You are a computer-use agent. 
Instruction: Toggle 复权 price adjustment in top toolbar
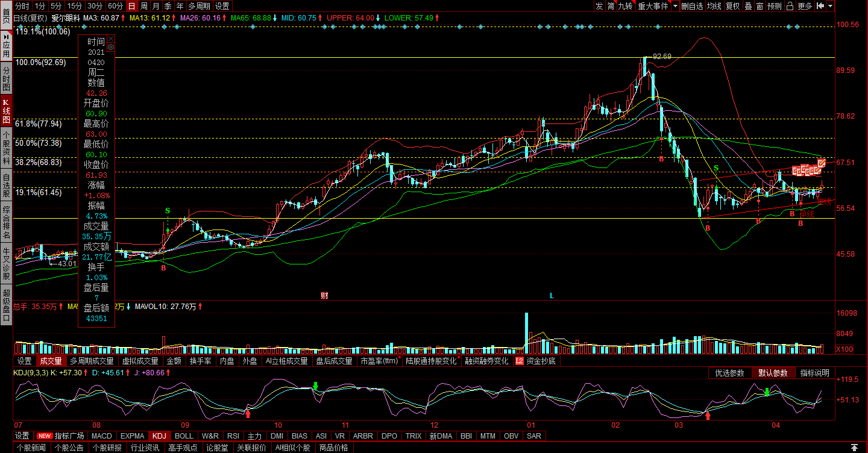pos(732,6)
